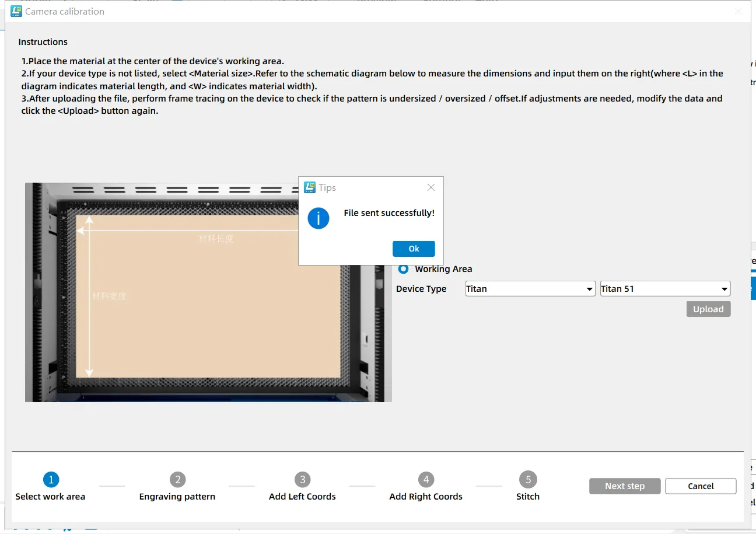Click the step 5 numbered circle
The height and width of the screenshot is (534, 756).
click(x=527, y=480)
